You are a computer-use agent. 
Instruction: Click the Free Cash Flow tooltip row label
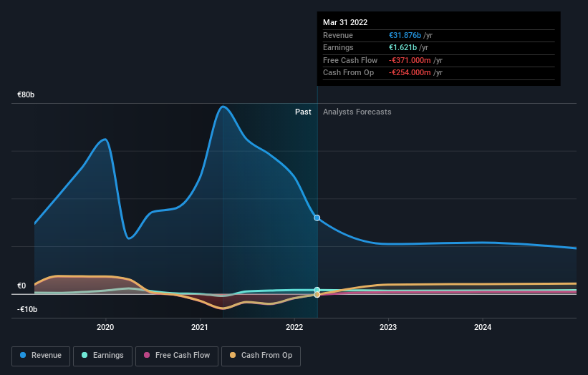350,60
